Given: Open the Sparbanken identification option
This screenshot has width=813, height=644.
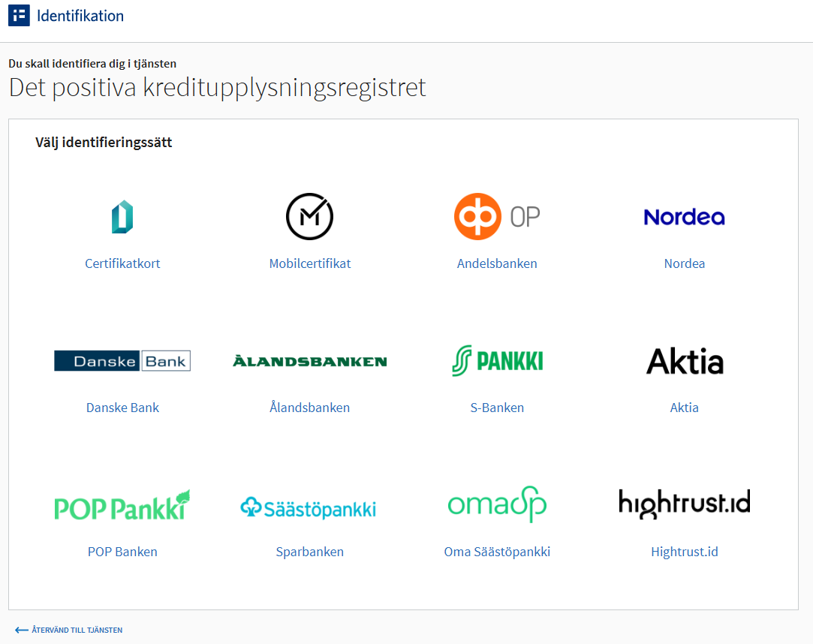Looking at the screenshot, I should 310,551.
